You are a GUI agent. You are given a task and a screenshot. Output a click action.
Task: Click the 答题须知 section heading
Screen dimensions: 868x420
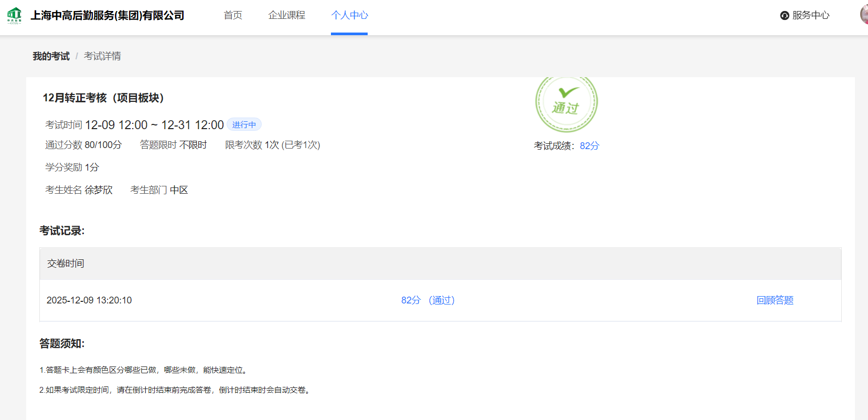[62, 344]
